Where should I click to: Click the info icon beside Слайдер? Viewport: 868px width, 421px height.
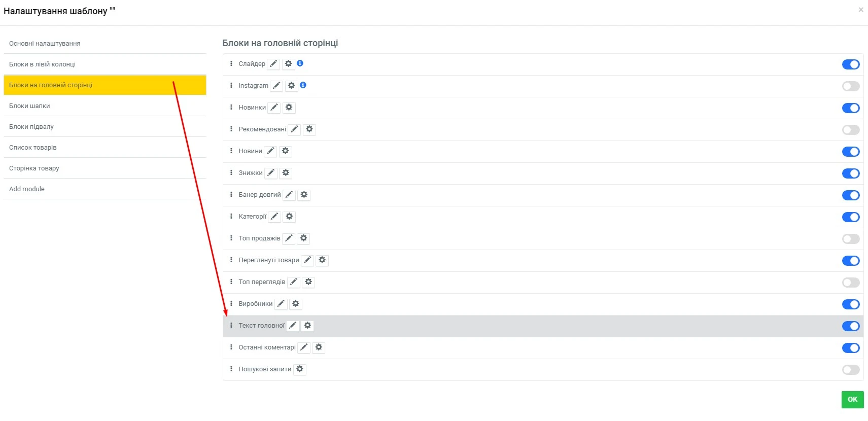tap(300, 63)
